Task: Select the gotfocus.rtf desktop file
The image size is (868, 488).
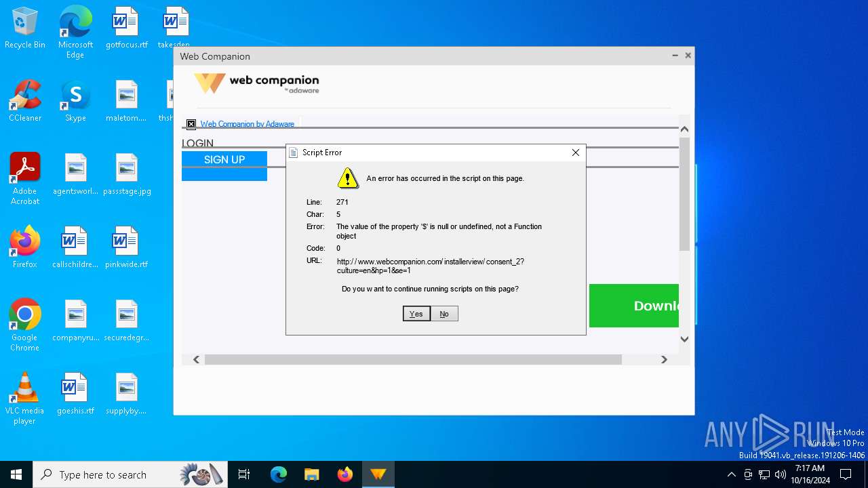Action: click(x=126, y=28)
